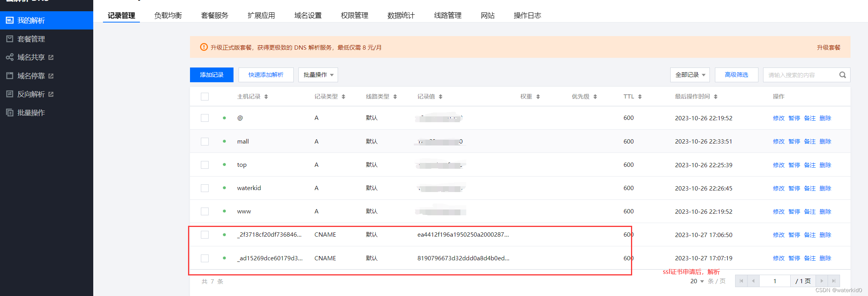
Task: Tick the checkbox for the www record
Action: coord(205,211)
